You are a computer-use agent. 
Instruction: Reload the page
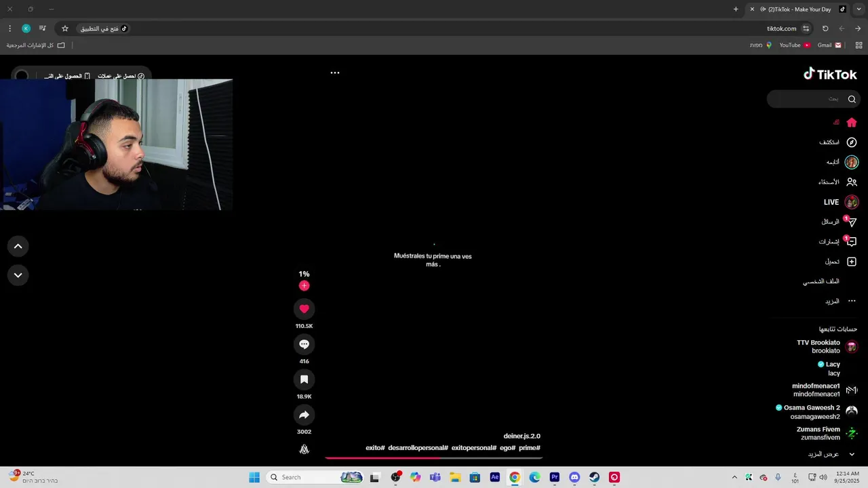[825, 28]
